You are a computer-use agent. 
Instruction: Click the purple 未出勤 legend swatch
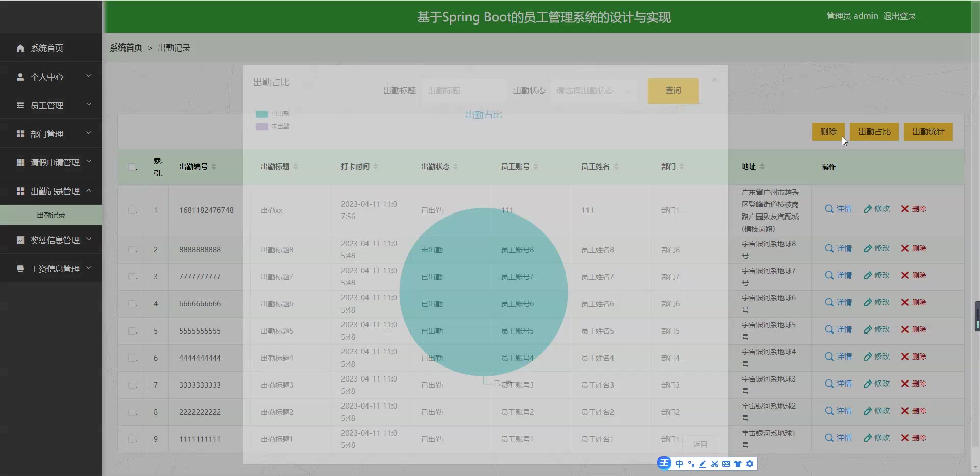click(262, 126)
